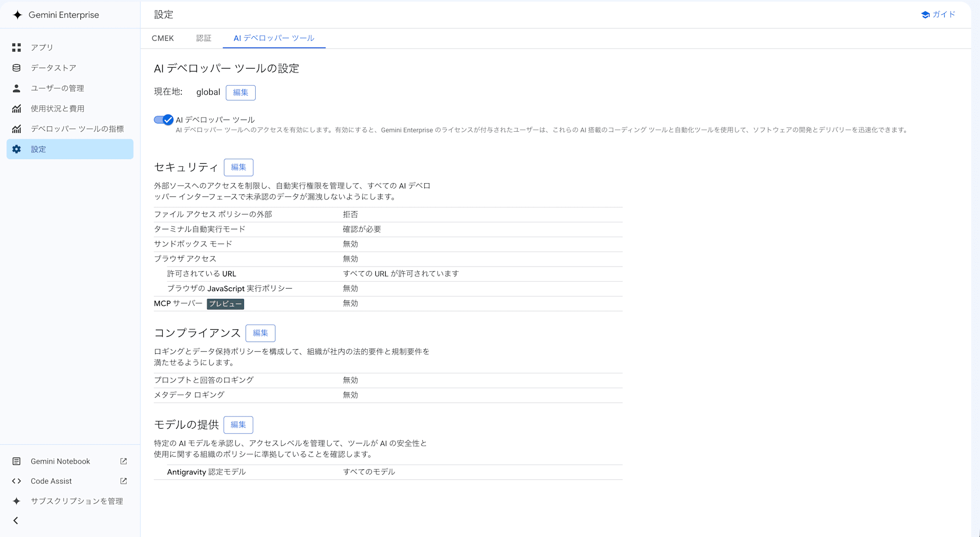Viewport: 980px width, 537px height.
Task: Click the サンドボックス モード row label
Action: [x=193, y=244]
